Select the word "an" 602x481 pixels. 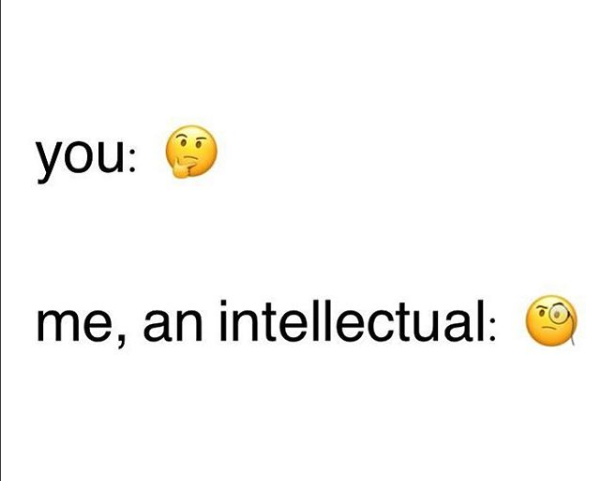[x=173, y=325]
